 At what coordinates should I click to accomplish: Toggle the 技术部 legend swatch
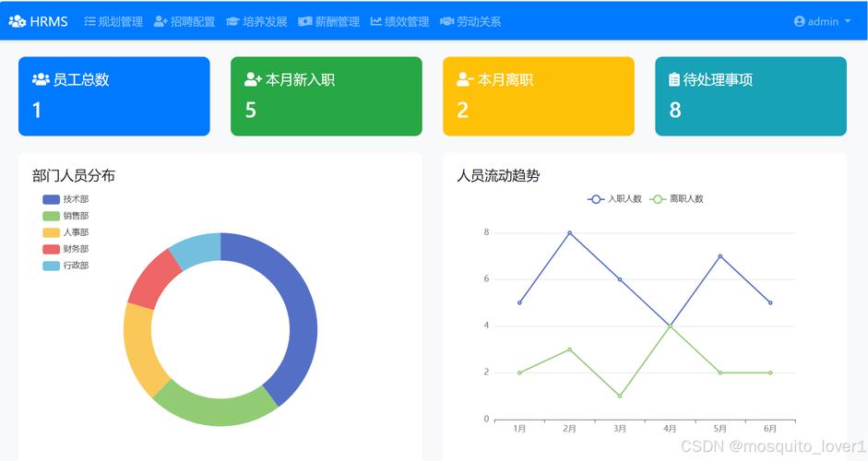point(51,199)
